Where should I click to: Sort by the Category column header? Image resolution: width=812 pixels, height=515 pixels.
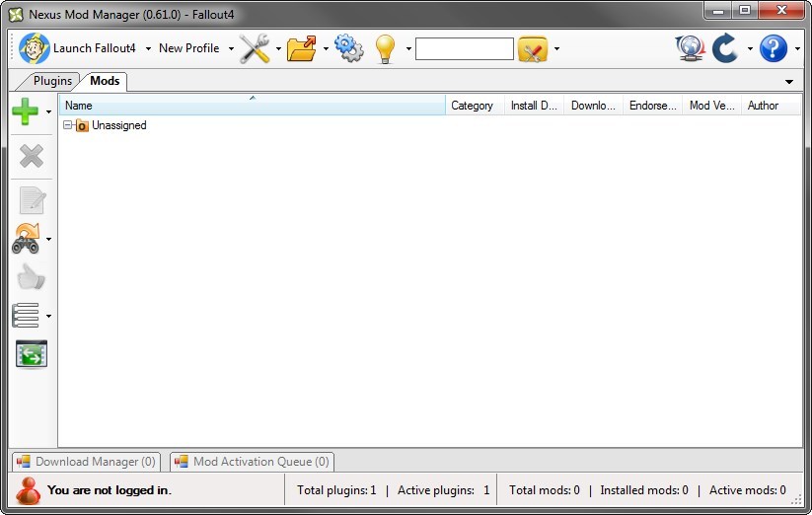point(475,105)
